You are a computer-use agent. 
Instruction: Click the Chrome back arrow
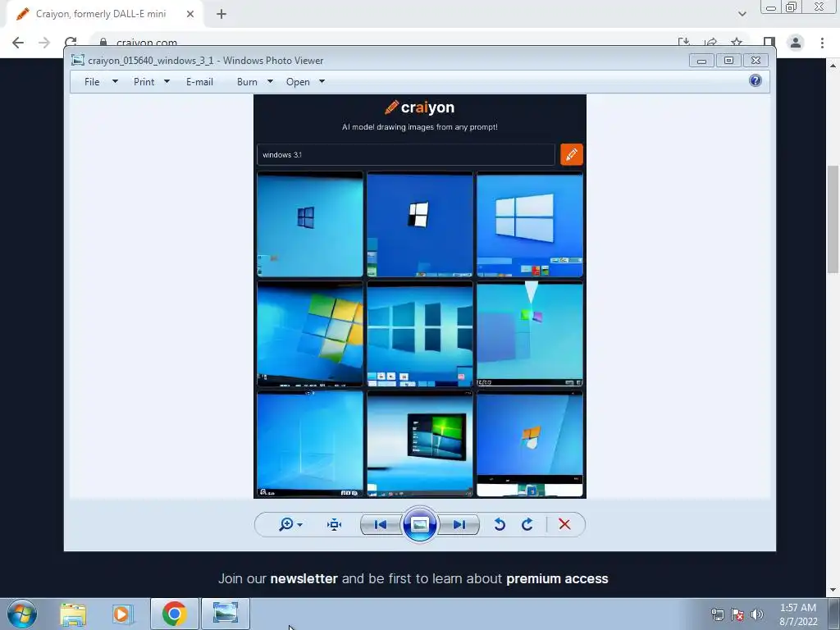(18, 43)
